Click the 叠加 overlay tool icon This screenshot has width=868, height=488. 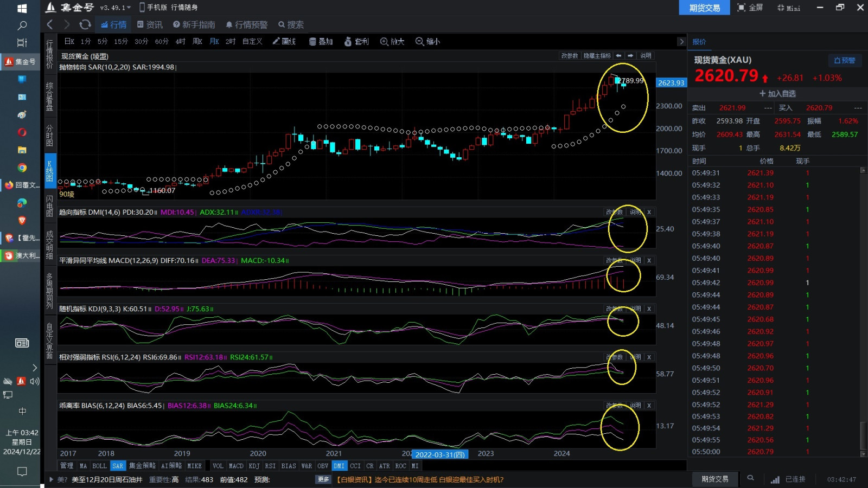point(321,41)
